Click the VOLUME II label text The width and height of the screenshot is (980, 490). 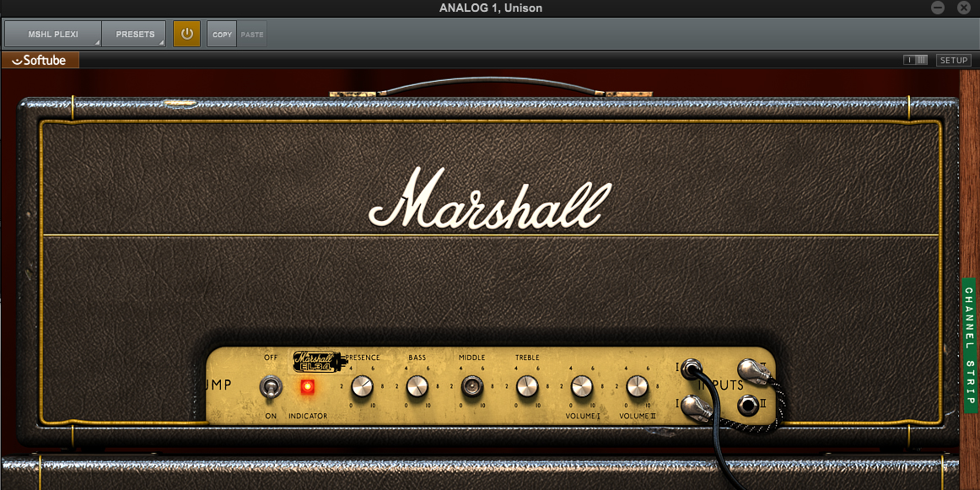coord(637,416)
